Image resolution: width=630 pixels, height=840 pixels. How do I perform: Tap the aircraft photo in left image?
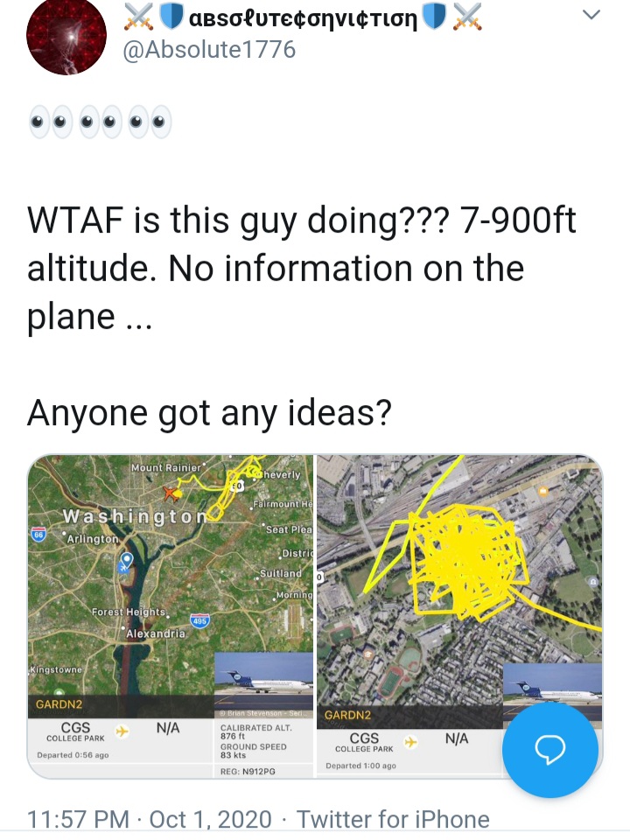[263, 681]
